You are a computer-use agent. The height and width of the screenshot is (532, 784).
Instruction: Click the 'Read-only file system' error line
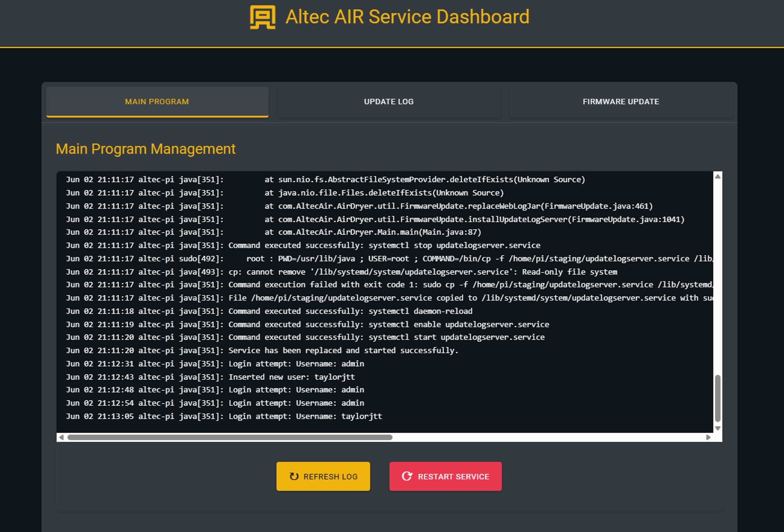[x=341, y=272]
